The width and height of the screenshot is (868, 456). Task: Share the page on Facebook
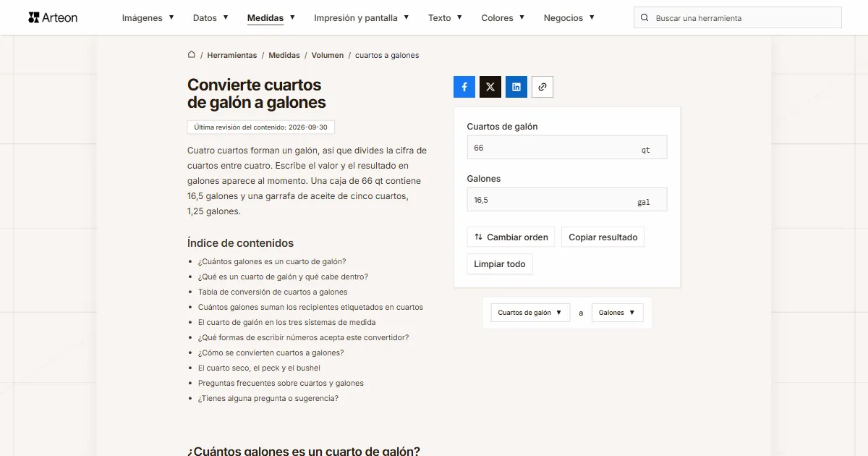(x=464, y=87)
